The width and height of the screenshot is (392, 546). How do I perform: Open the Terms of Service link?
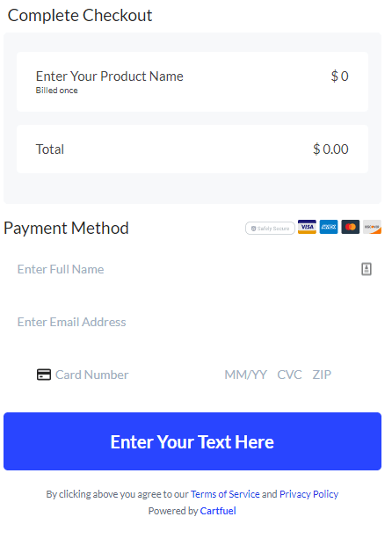click(225, 494)
